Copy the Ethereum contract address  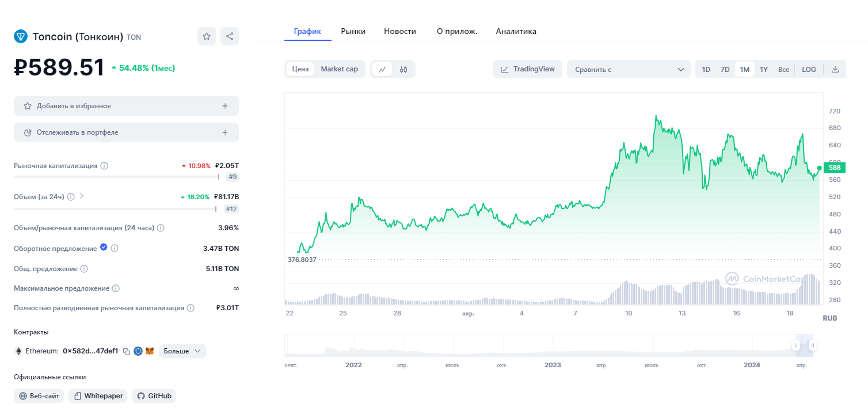(127, 351)
